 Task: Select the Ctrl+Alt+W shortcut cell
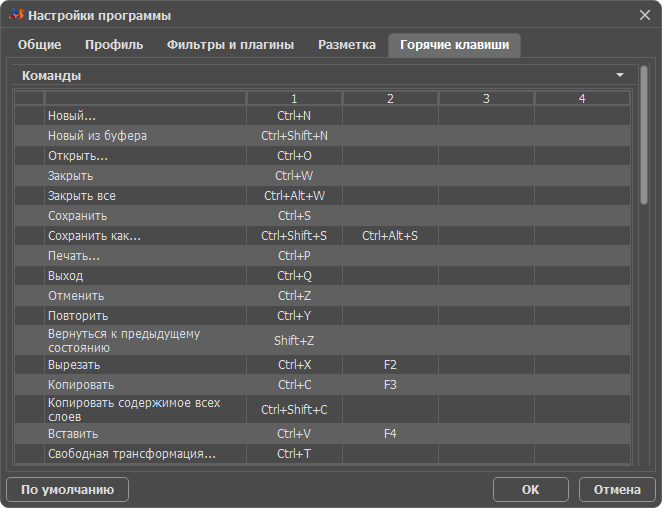[294, 196]
